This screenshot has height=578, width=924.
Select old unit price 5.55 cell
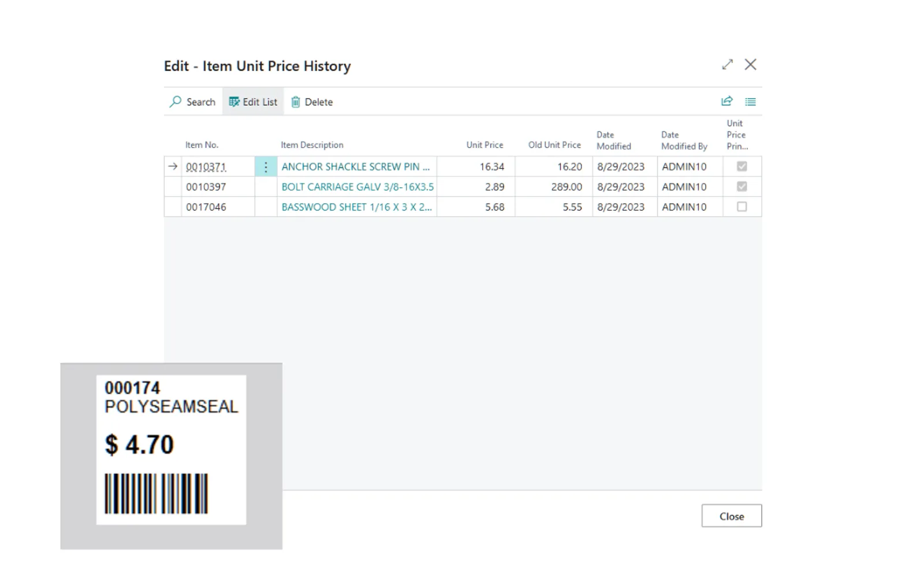point(554,207)
